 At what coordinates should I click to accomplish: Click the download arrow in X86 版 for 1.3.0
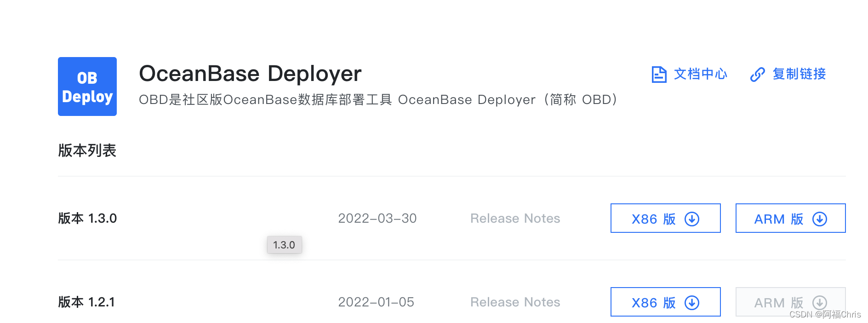[692, 219]
